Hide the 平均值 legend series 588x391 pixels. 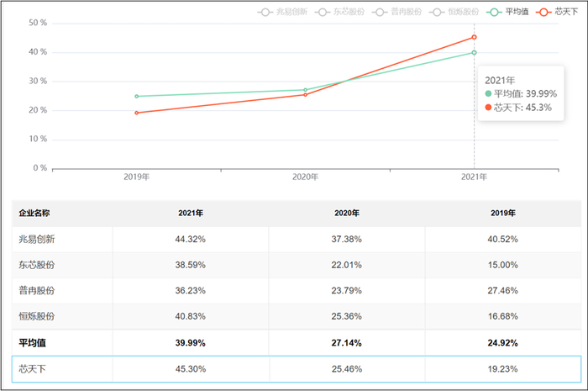tap(507, 12)
